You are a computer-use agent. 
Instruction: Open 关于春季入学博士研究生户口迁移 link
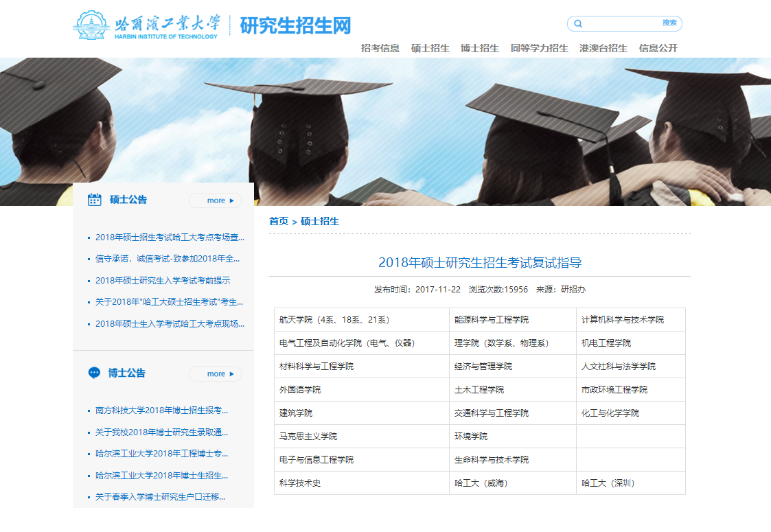[x=160, y=497]
